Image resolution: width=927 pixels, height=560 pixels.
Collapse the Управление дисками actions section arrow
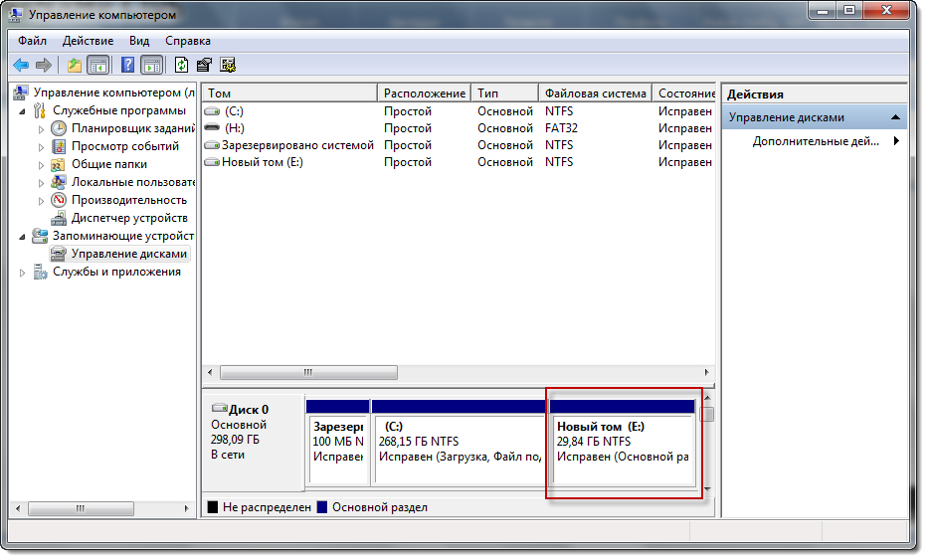click(895, 117)
